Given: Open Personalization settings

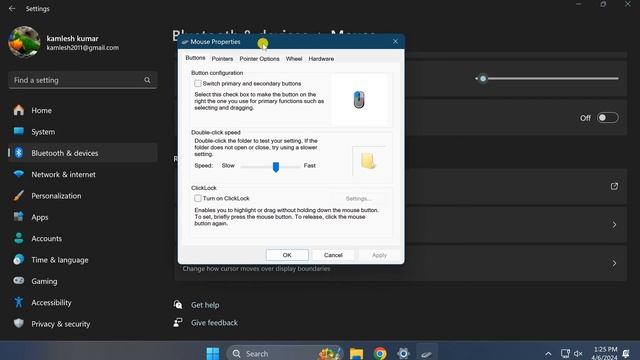Looking at the screenshot, I should pos(82,196).
